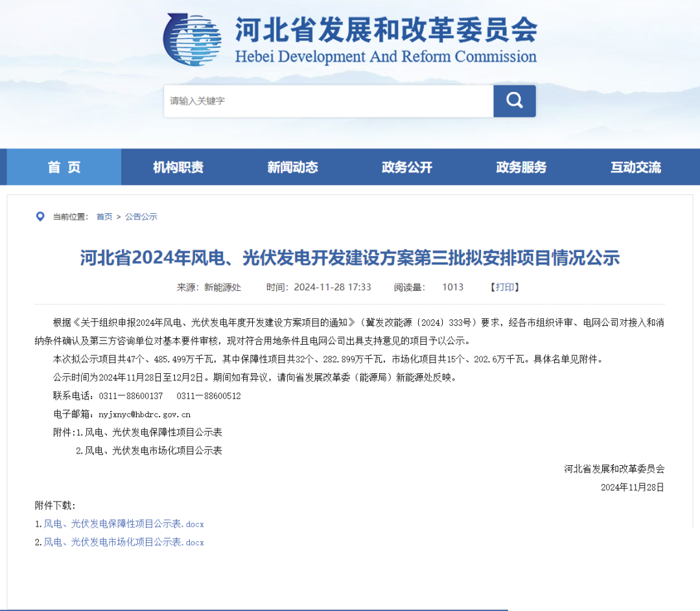The height and width of the screenshot is (611, 700).
Task: Click the Hebei Commission globe logo
Action: coord(192,40)
